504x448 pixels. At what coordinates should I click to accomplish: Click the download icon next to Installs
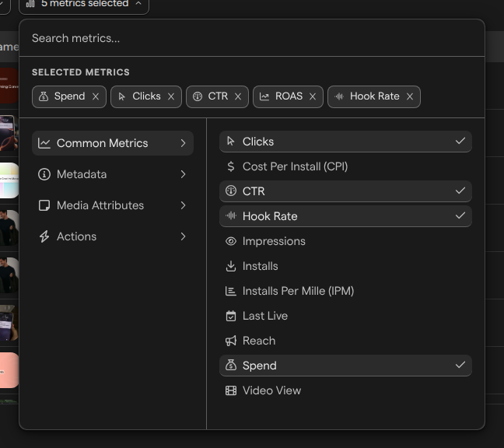pos(231,266)
